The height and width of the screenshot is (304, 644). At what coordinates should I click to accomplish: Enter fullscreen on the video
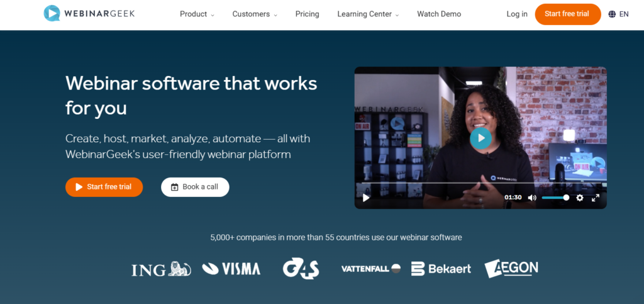[595, 198]
